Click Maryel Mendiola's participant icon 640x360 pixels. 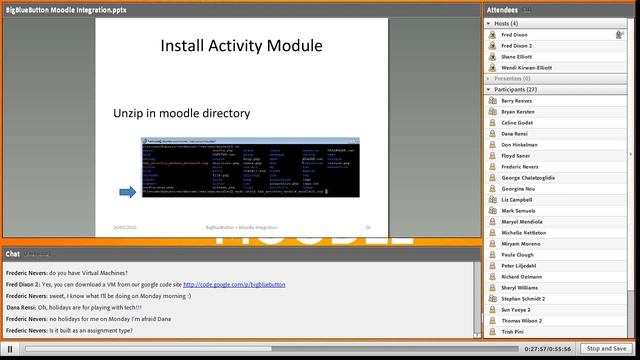pos(493,222)
